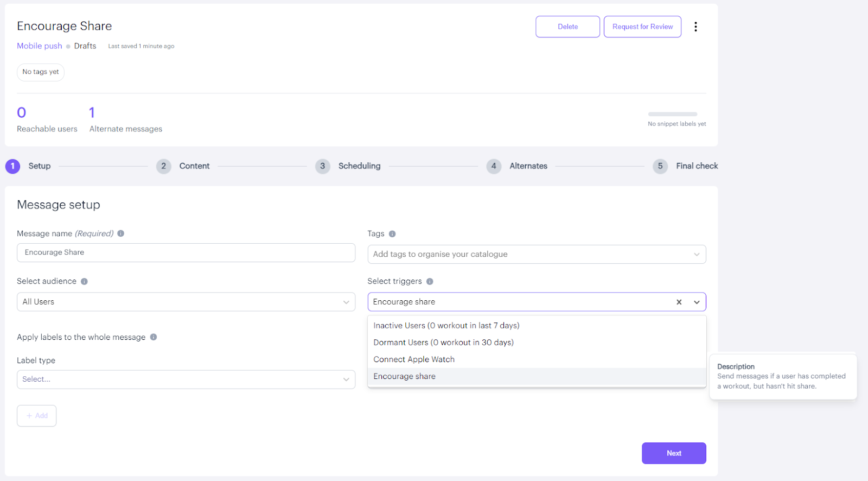Click the Select audience info icon

point(84,281)
